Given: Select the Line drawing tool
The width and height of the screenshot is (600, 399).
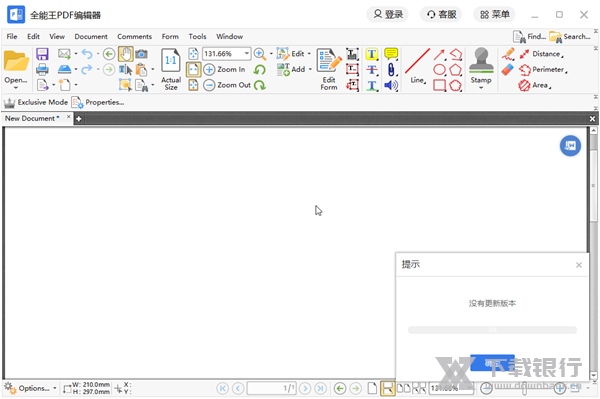Looking at the screenshot, I should (x=417, y=66).
